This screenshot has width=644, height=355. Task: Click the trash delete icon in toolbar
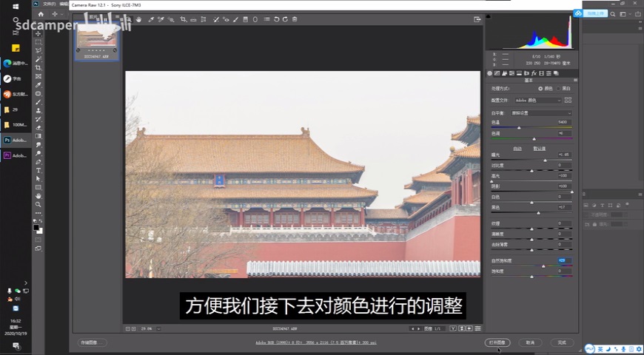(295, 19)
